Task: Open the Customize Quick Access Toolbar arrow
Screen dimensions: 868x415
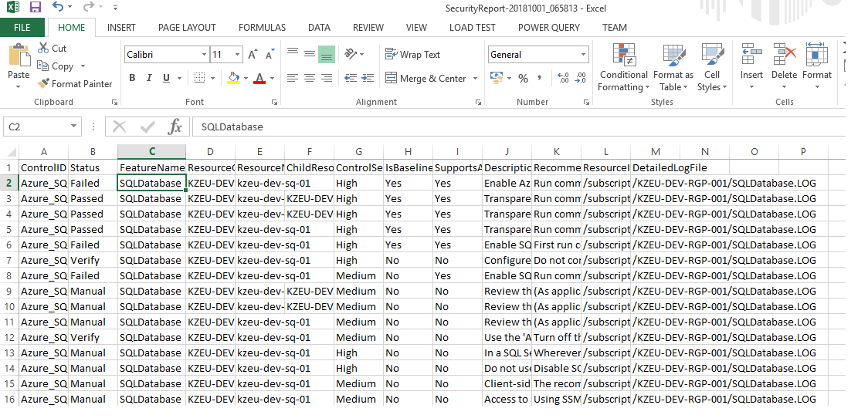Action: click(115, 8)
